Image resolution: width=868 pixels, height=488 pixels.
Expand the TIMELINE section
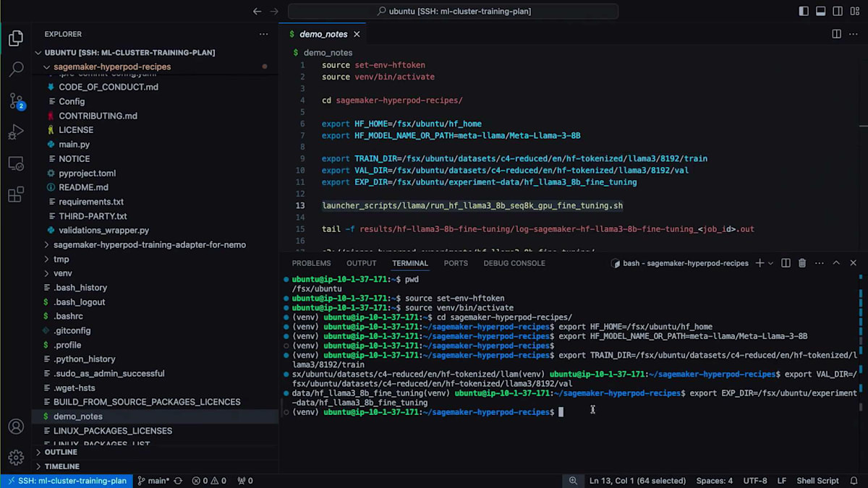point(62,466)
